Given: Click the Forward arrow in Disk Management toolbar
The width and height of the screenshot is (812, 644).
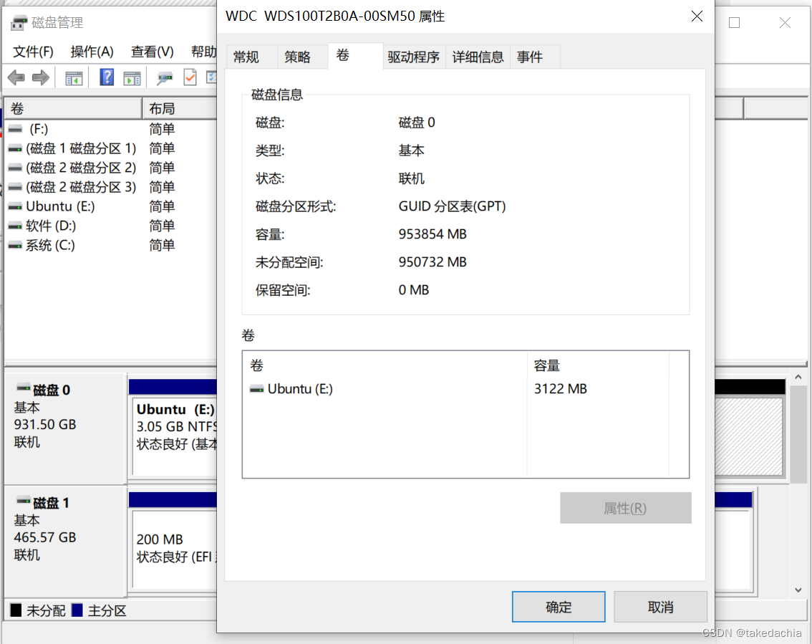Looking at the screenshot, I should [40, 78].
